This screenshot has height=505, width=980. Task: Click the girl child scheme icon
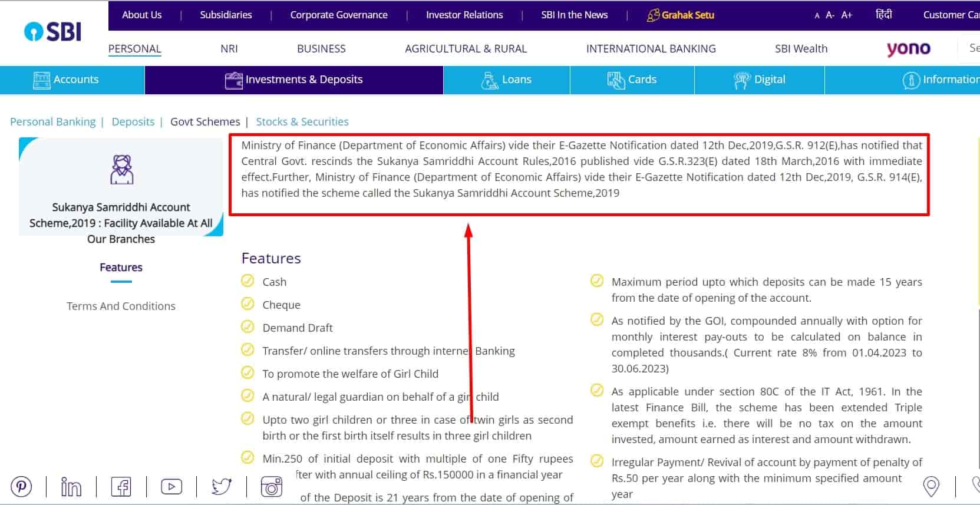(121, 170)
